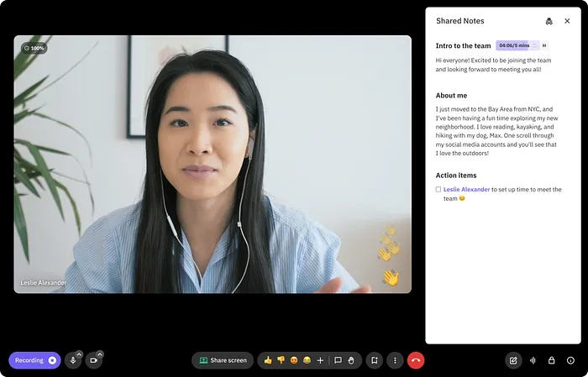Send the laughing emoji reaction
The height and width of the screenshot is (377, 588).
point(307,360)
